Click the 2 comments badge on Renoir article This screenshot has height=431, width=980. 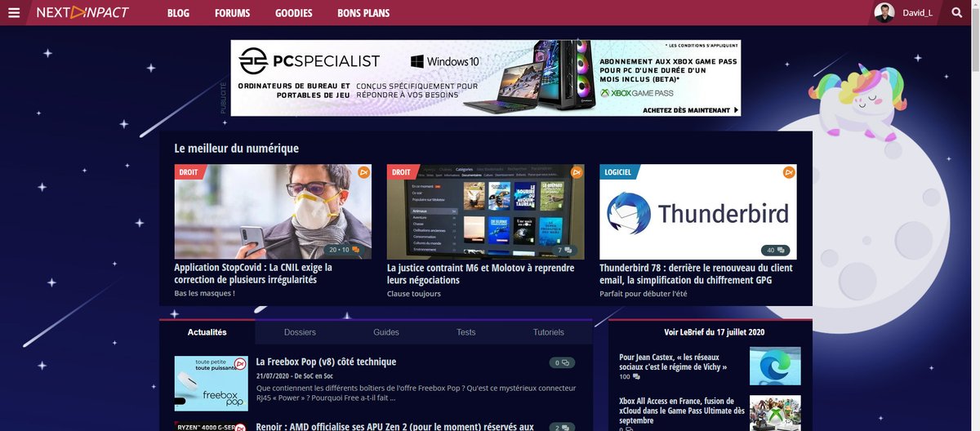tap(563, 427)
